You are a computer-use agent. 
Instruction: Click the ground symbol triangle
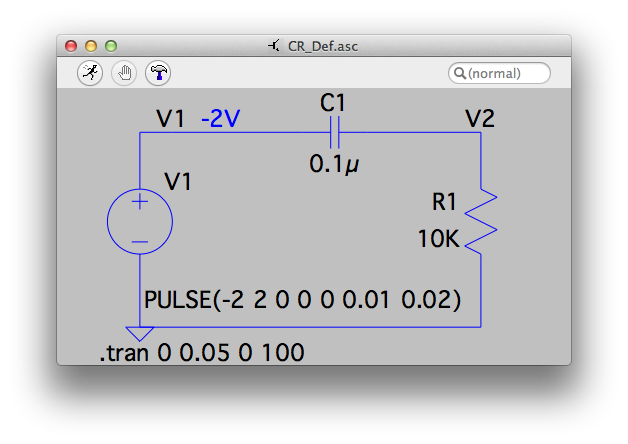coord(139,333)
